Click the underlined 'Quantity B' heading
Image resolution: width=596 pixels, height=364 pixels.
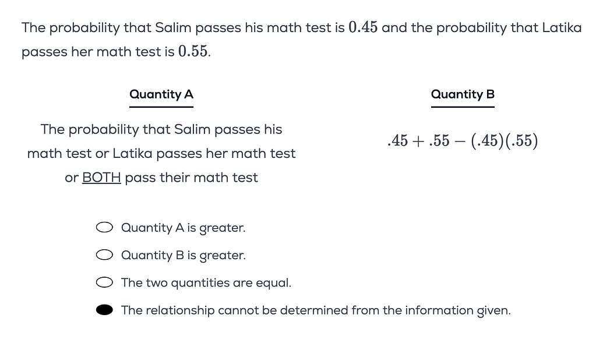click(463, 94)
